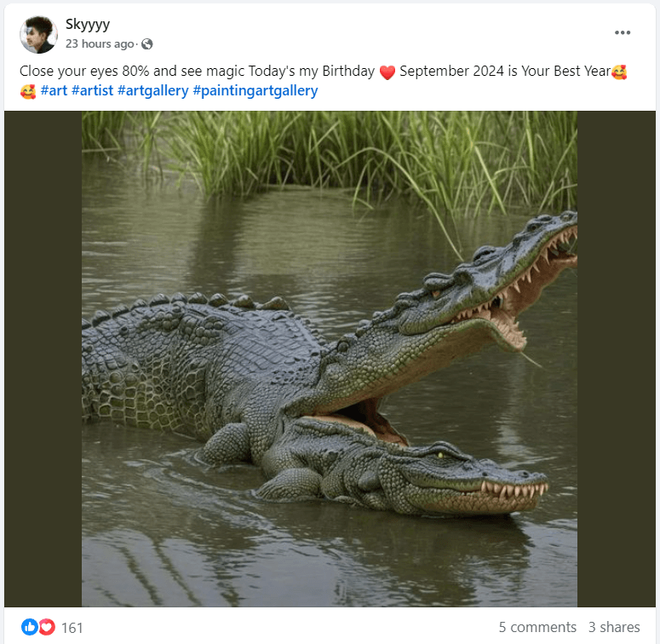Click the red heart emoji after Birthday
The width and height of the screenshot is (660, 644).
click(x=387, y=72)
